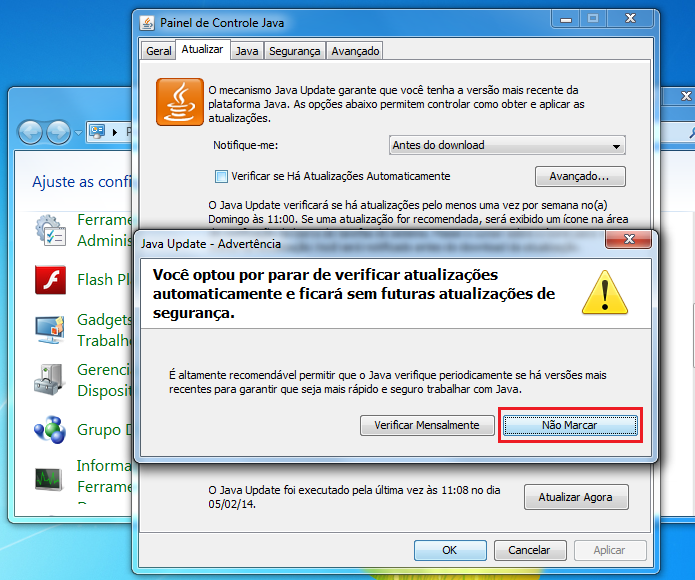Confirm with the OK button

tap(450, 550)
